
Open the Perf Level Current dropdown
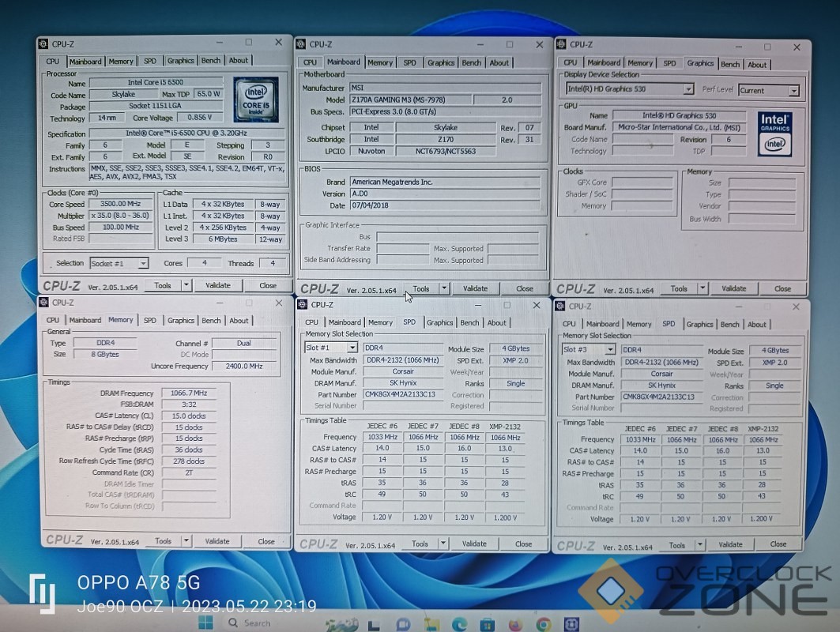[x=794, y=91]
